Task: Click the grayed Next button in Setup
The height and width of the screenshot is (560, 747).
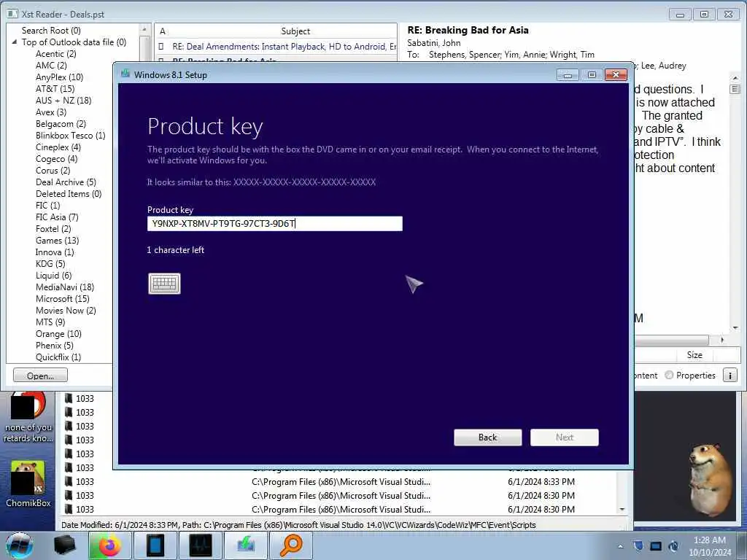Action: [x=565, y=437]
